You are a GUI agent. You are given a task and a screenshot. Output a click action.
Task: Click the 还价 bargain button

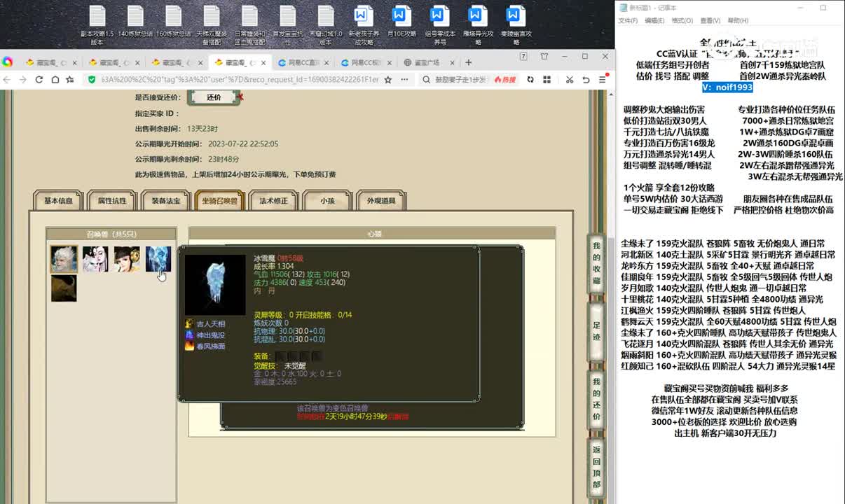[214, 97]
